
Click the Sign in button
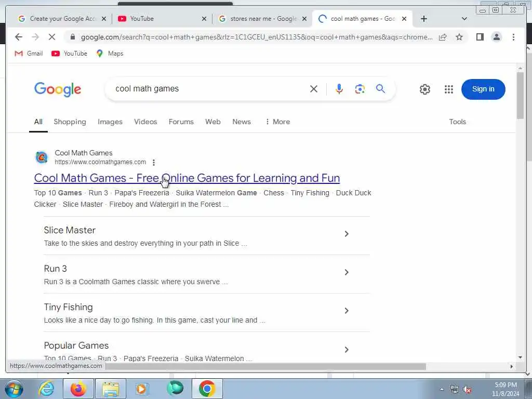pyautogui.click(x=483, y=89)
